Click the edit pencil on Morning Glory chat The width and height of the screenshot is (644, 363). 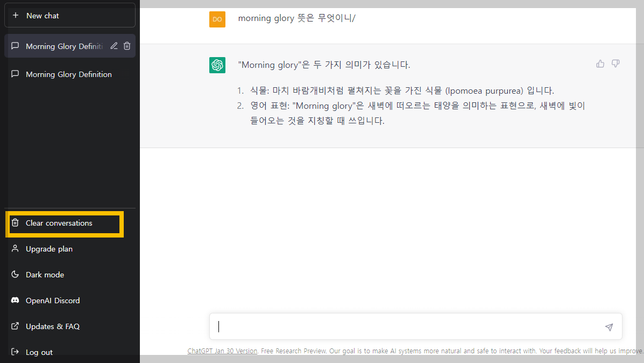coord(114,46)
